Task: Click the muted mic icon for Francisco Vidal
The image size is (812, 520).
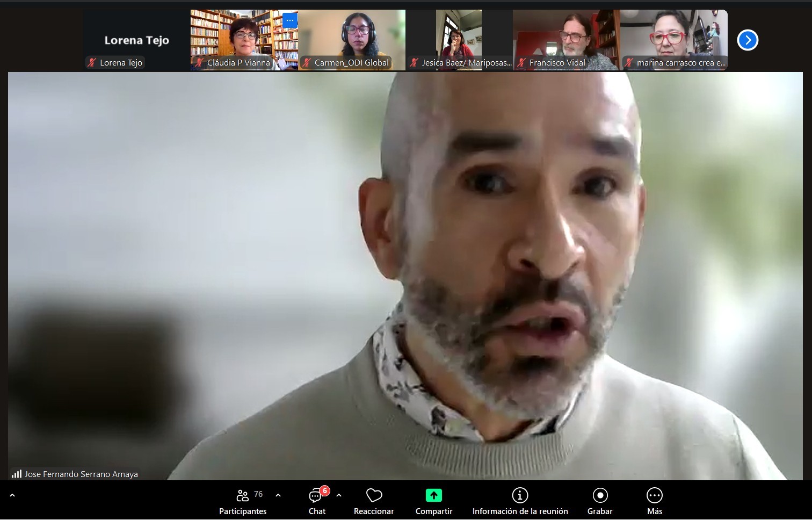Action: pyautogui.click(x=521, y=63)
